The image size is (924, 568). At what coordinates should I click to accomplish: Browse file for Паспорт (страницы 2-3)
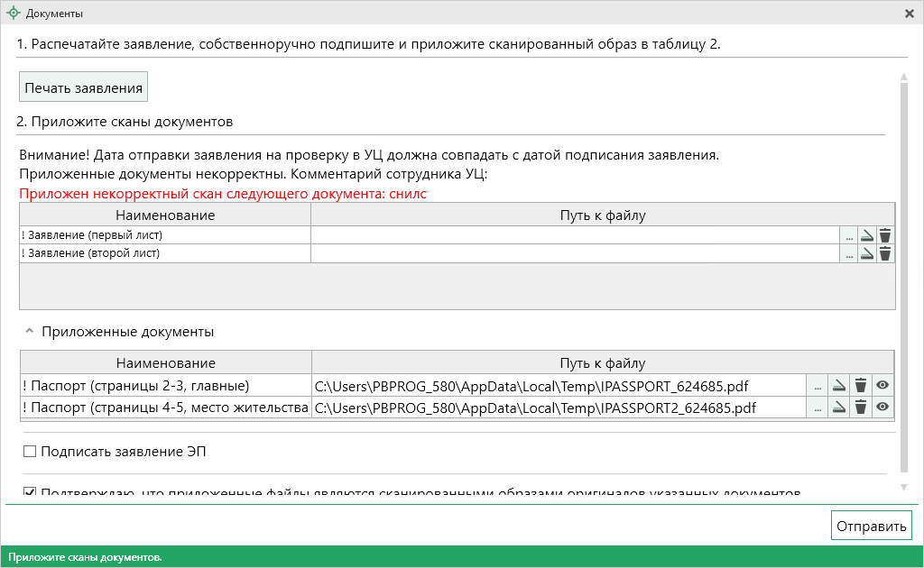(817, 386)
